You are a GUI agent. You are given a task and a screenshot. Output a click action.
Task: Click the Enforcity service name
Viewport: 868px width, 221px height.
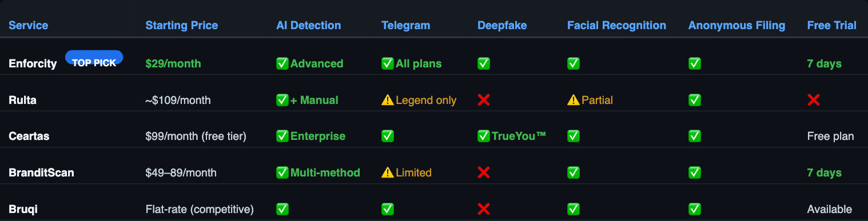coord(33,63)
